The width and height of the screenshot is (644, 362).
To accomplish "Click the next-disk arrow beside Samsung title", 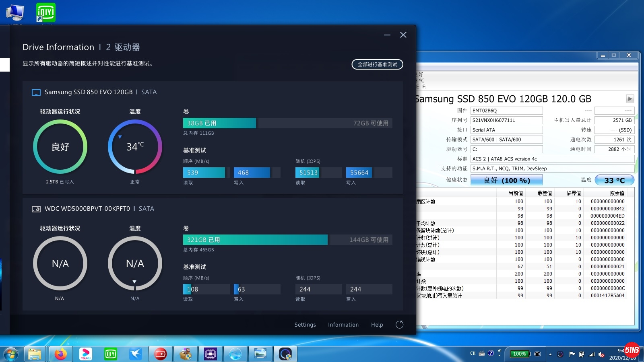I will pyautogui.click(x=630, y=99).
